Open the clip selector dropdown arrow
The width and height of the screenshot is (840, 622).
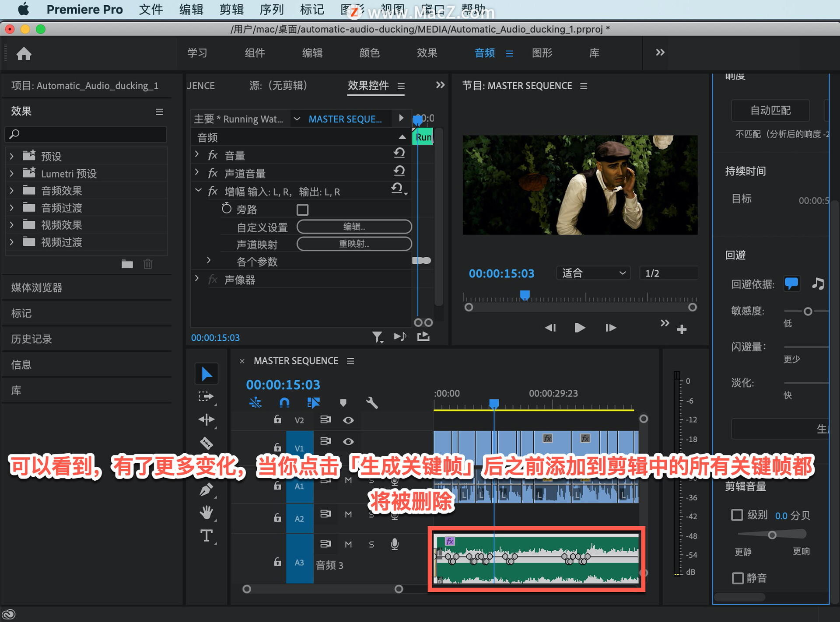[x=297, y=119]
